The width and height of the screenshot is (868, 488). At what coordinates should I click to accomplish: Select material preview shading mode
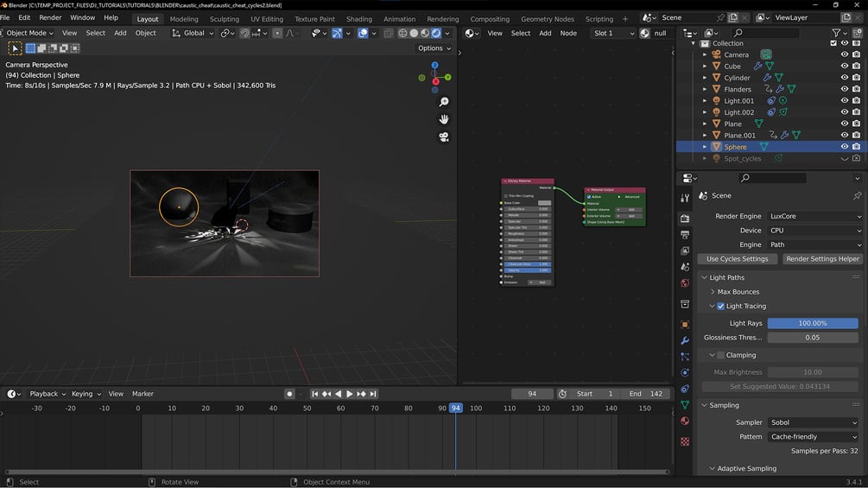[425, 33]
